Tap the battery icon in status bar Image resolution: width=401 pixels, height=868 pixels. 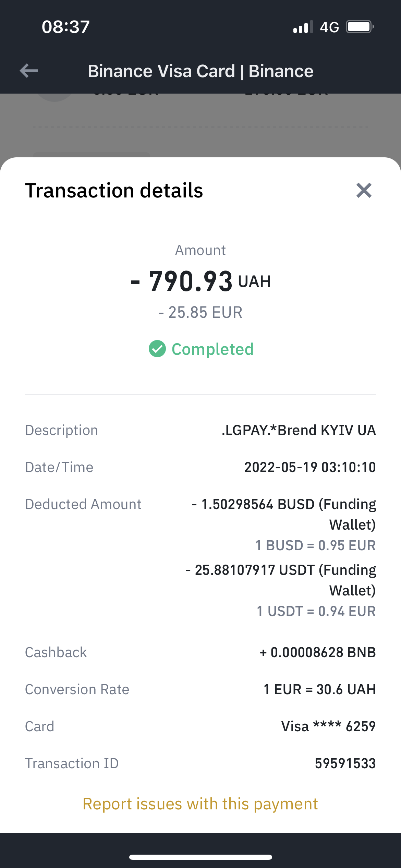[x=360, y=27]
